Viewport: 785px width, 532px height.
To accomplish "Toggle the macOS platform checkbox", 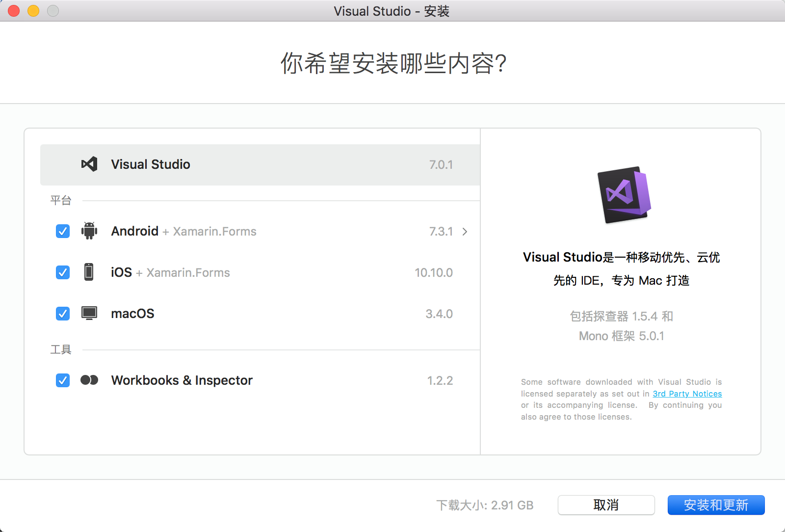I will pos(63,314).
